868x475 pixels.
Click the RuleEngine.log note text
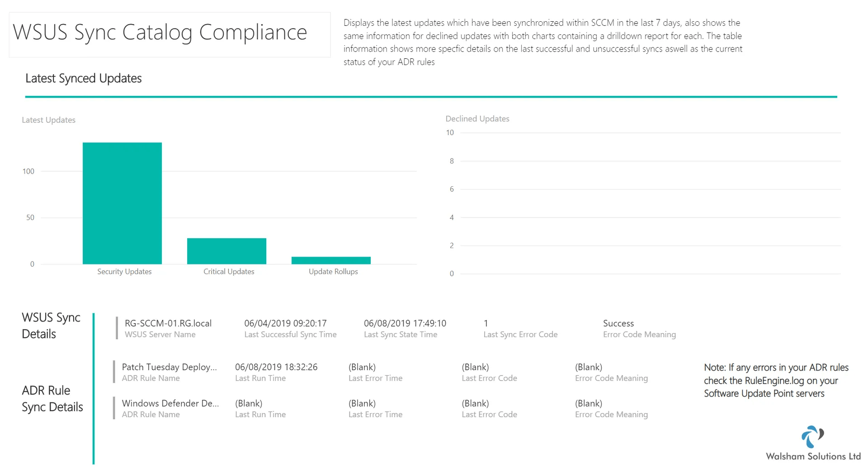pyautogui.click(x=776, y=381)
